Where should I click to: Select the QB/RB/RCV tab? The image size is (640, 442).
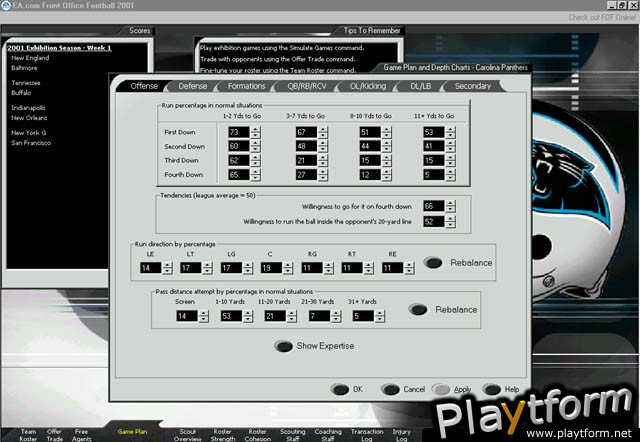(307, 86)
